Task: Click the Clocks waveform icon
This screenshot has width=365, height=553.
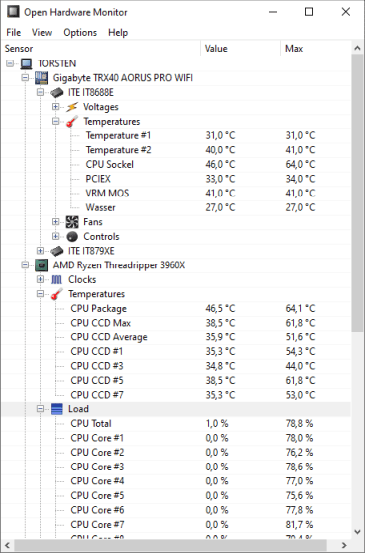Action: 56,279
